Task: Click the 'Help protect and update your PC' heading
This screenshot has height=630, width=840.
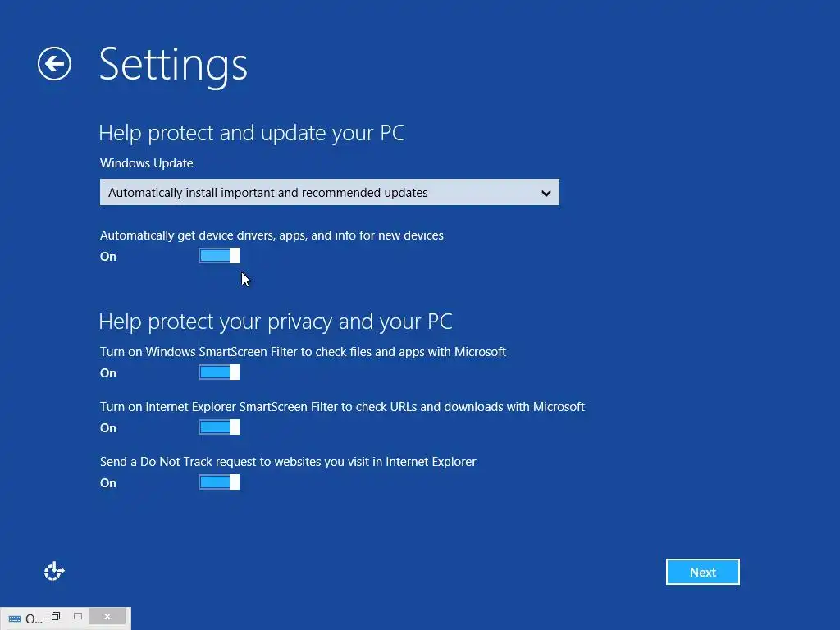Action: pyautogui.click(x=252, y=134)
